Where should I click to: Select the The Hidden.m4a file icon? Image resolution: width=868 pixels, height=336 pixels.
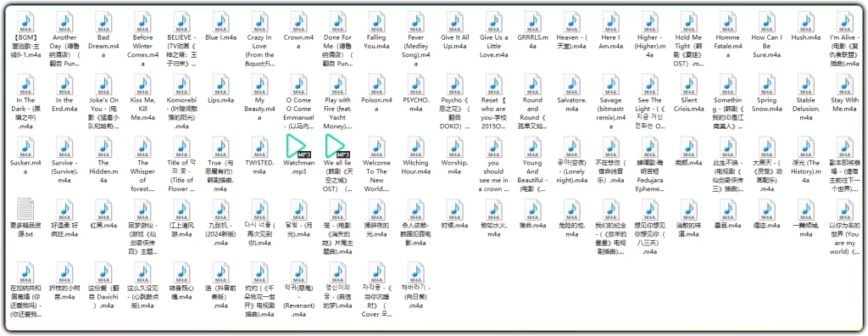(103, 147)
